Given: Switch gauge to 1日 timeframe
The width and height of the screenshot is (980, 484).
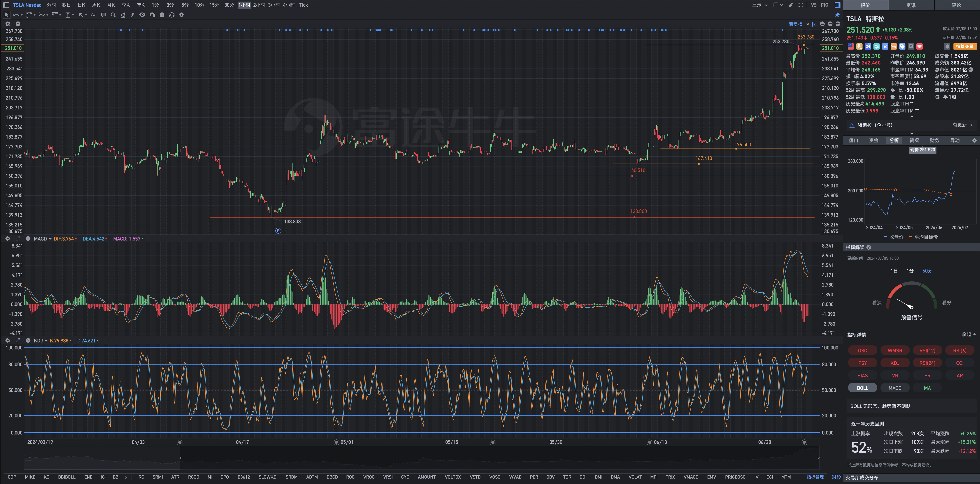Looking at the screenshot, I should click(894, 271).
